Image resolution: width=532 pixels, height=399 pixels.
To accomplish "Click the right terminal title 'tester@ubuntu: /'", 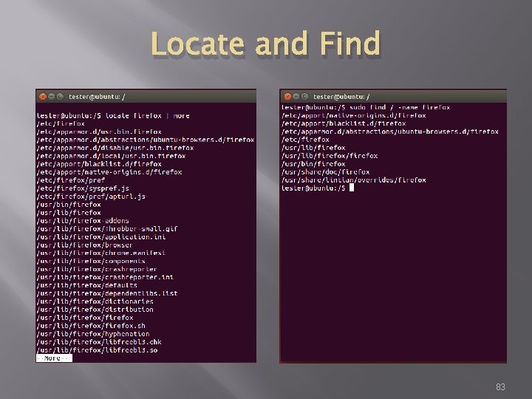I will point(341,97).
